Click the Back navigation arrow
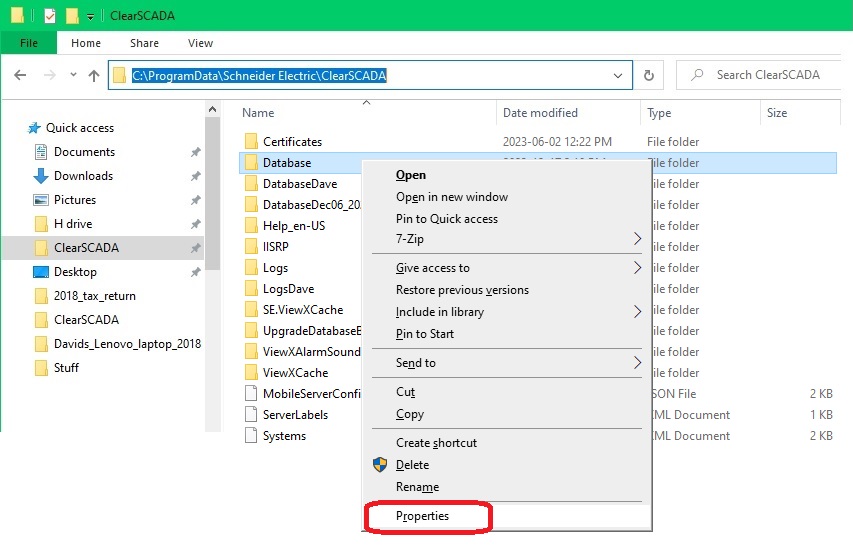This screenshot has width=853, height=547. pos(20,75)
